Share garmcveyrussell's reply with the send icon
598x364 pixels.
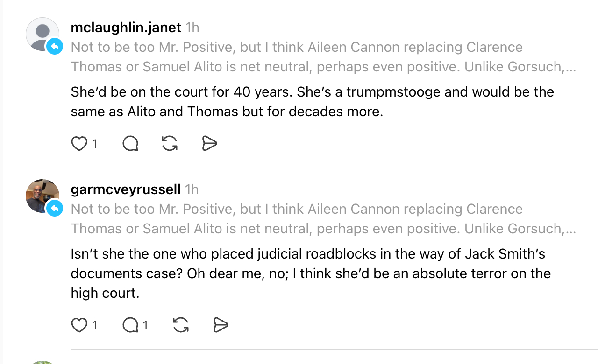(x=221, y=324)
